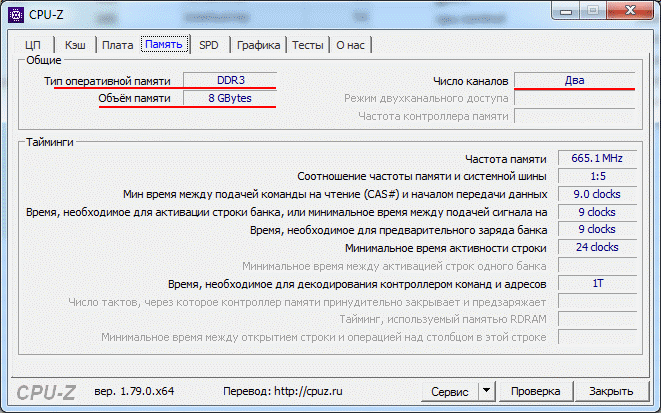
Task: Select the Плата tab
Action: point(117,45)
